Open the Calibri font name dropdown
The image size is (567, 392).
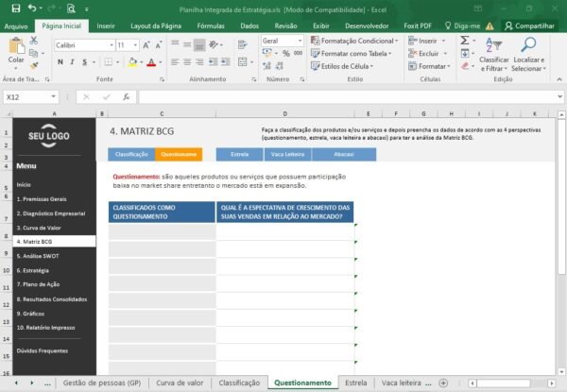112,45
